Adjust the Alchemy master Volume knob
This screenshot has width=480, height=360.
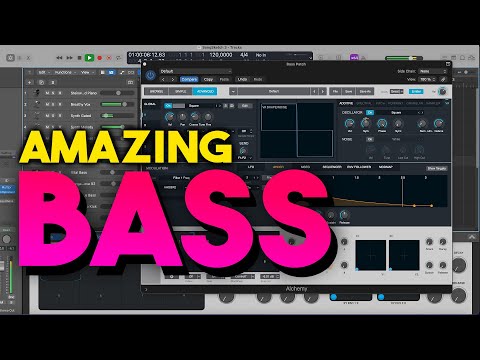[442, 91]
